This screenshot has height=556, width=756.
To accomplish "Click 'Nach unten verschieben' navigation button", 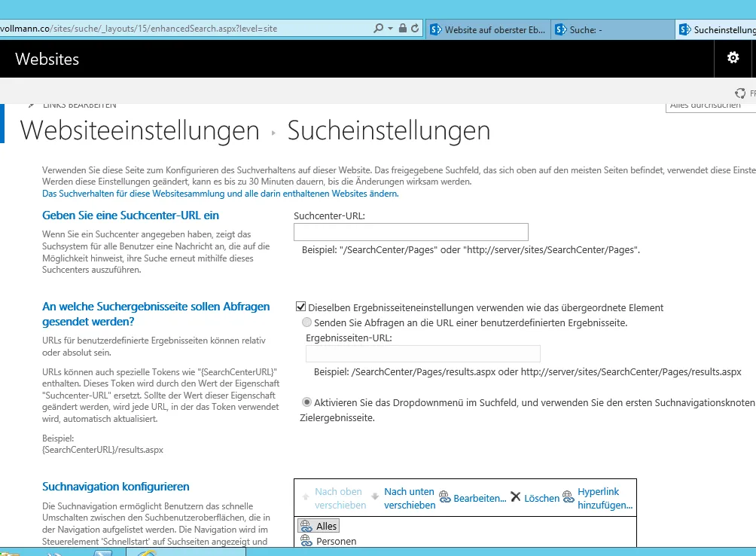I will point(410,498).
